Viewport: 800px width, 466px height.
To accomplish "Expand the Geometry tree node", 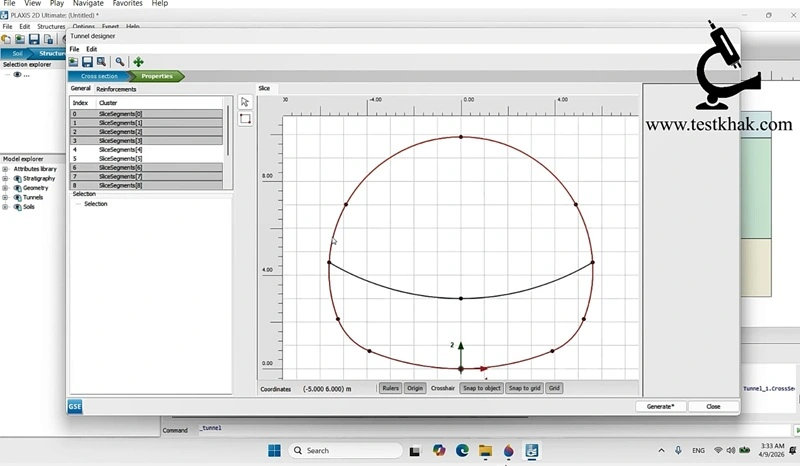I will [5, 188].
